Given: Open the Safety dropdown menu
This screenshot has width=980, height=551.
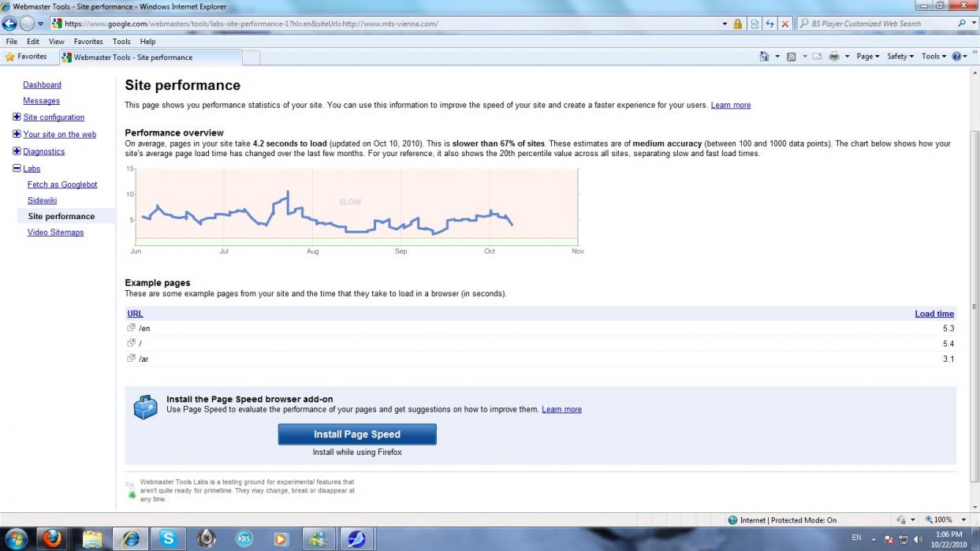Looking at the screenshot, I should pos(900,57).
